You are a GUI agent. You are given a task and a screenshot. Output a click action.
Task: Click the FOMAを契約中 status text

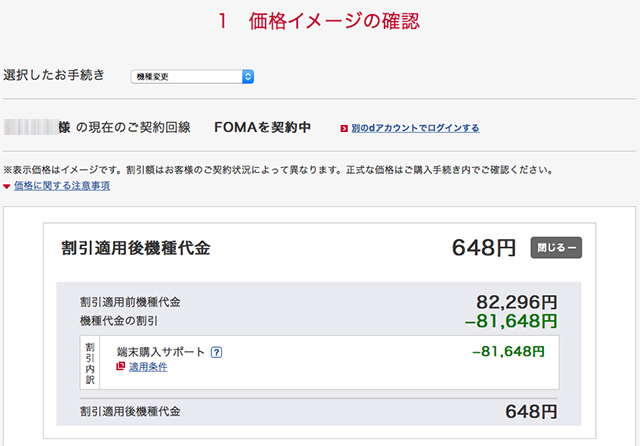coord(262,128)
